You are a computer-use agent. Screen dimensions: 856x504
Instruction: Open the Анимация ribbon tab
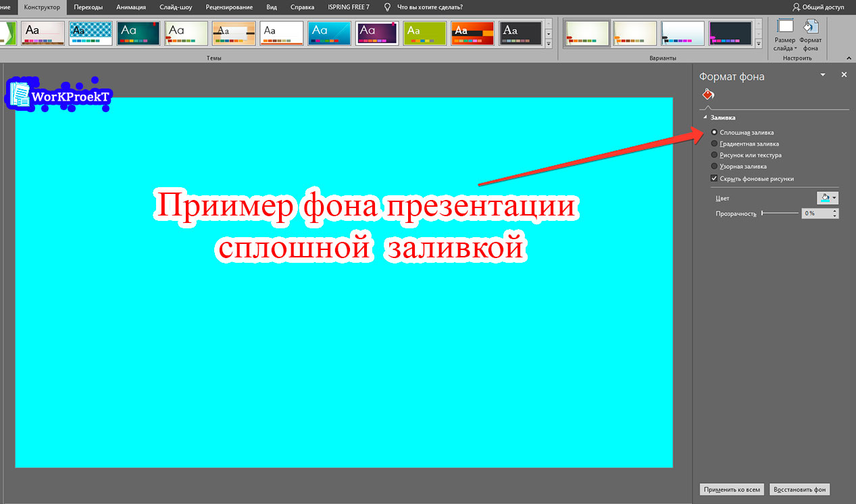pyautogui.click(x=132, y=7)
